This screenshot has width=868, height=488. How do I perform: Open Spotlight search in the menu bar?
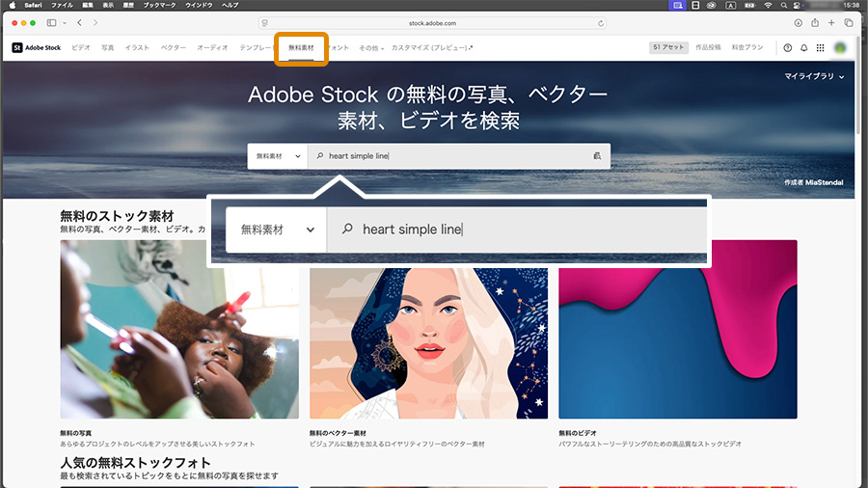(x=783, y=5)
